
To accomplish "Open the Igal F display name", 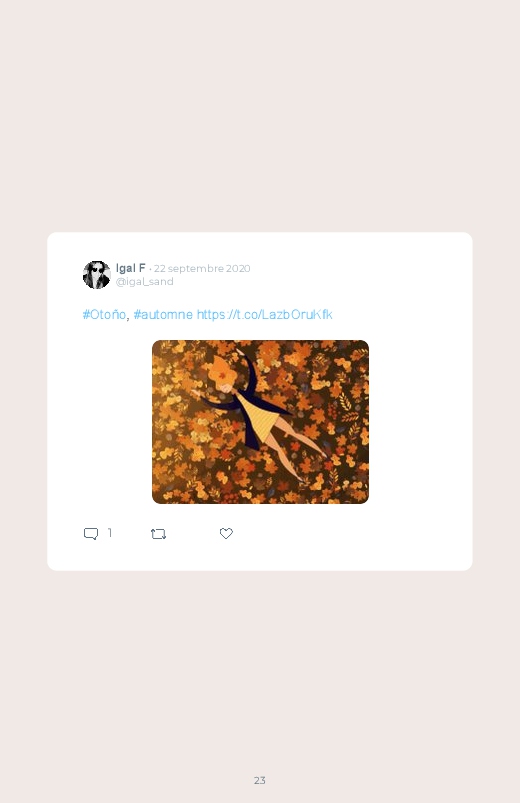I will pyautogui.click(x=131, y=268).
